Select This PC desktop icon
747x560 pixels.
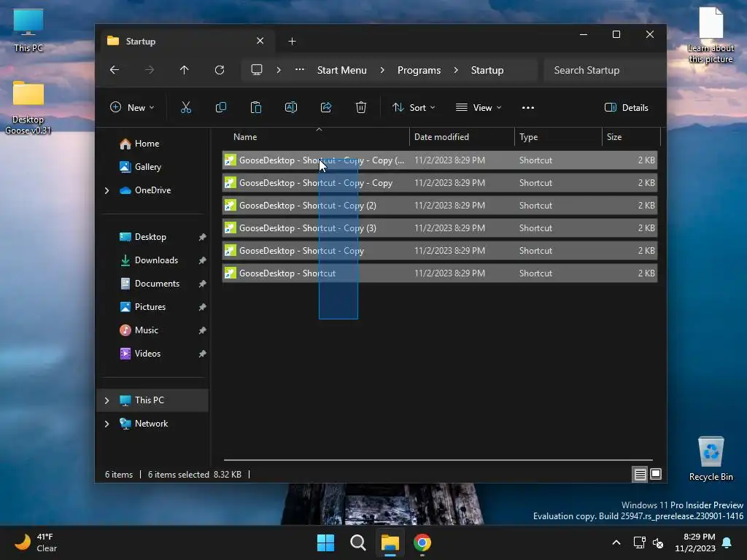point(28,31)
